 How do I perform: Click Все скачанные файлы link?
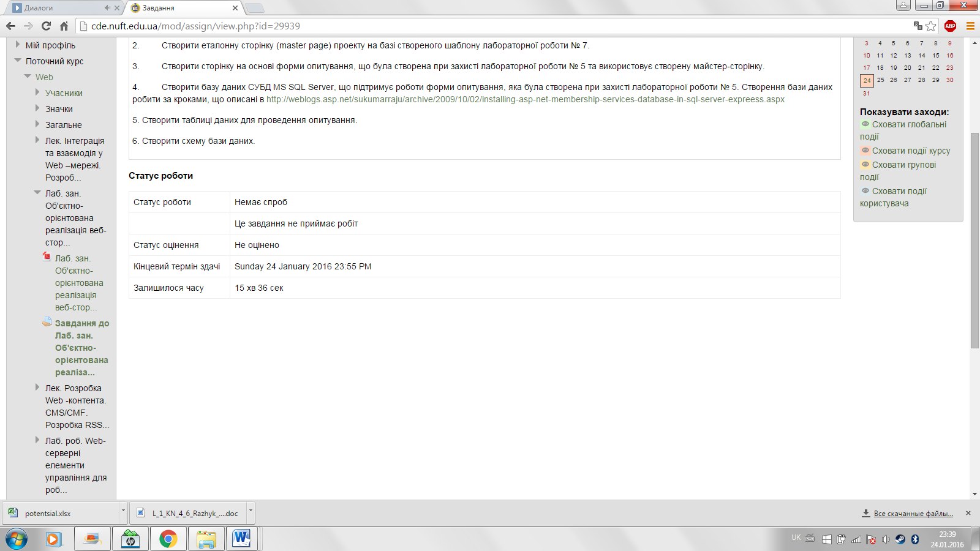[913, 514]
